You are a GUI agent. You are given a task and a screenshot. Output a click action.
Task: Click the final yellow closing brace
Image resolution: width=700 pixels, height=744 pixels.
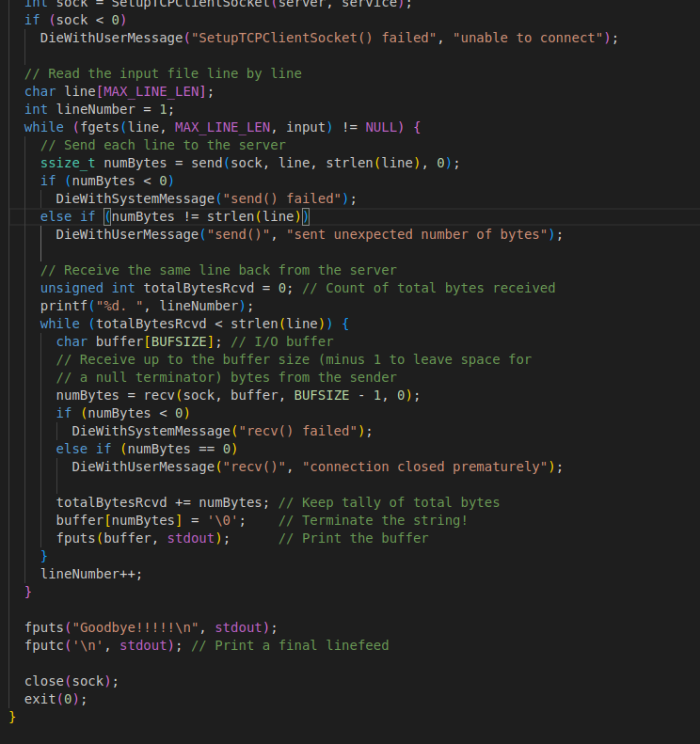[x=12, y=717]
